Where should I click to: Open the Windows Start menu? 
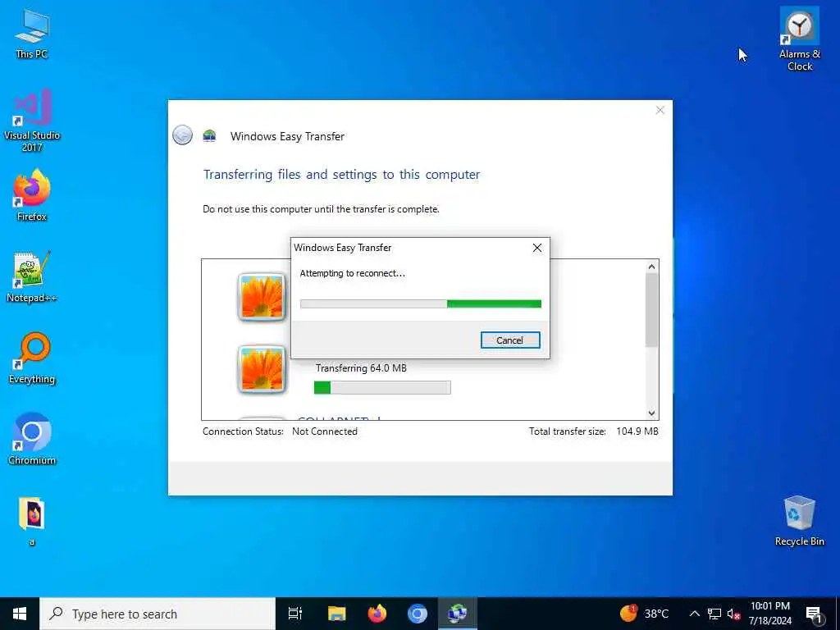point(20,614)
